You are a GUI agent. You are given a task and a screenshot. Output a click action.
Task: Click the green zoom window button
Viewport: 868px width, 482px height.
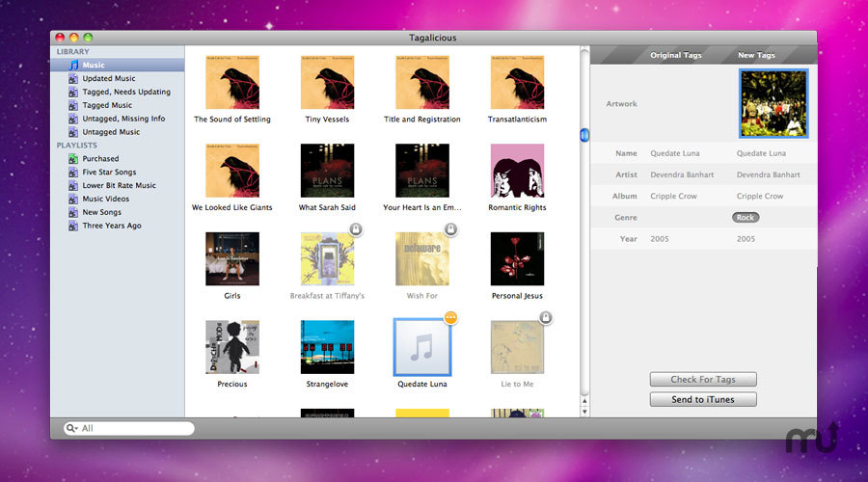pos(88,38)
